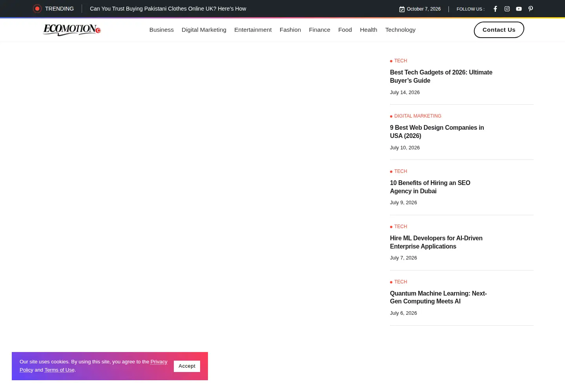
Task: Open the Business menu item
Action: point(161,30)
